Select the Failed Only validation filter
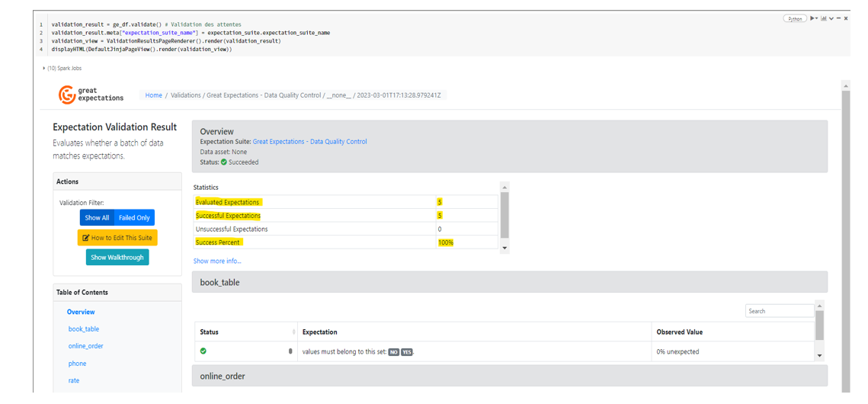The width and height of the screenshot is (868, 404). (135, 217)
